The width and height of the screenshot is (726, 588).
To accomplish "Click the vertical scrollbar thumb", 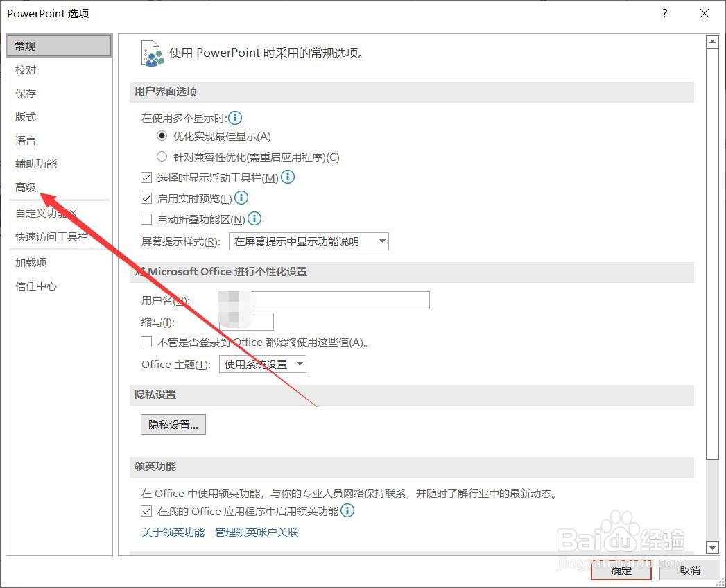I will tap(712, 254).
